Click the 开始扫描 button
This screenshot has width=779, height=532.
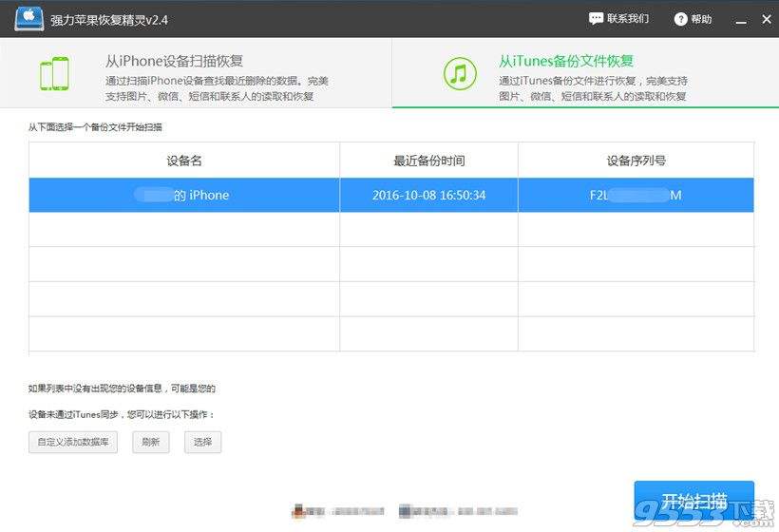(x=694, y=501)
